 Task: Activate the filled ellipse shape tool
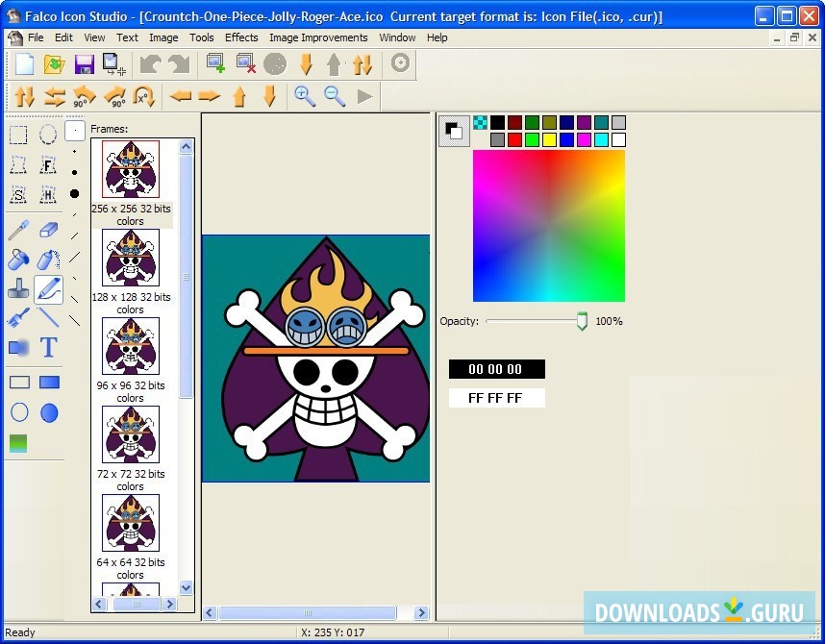point(49,412)
